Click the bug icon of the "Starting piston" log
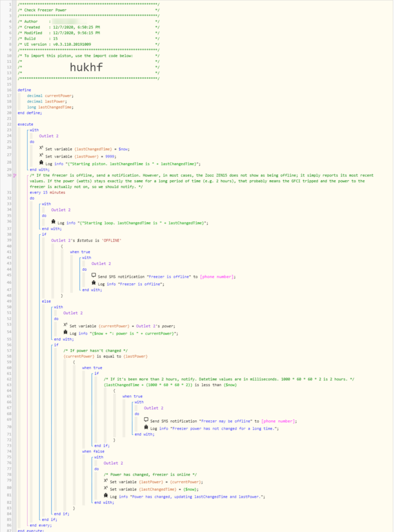 pos(41,163)
